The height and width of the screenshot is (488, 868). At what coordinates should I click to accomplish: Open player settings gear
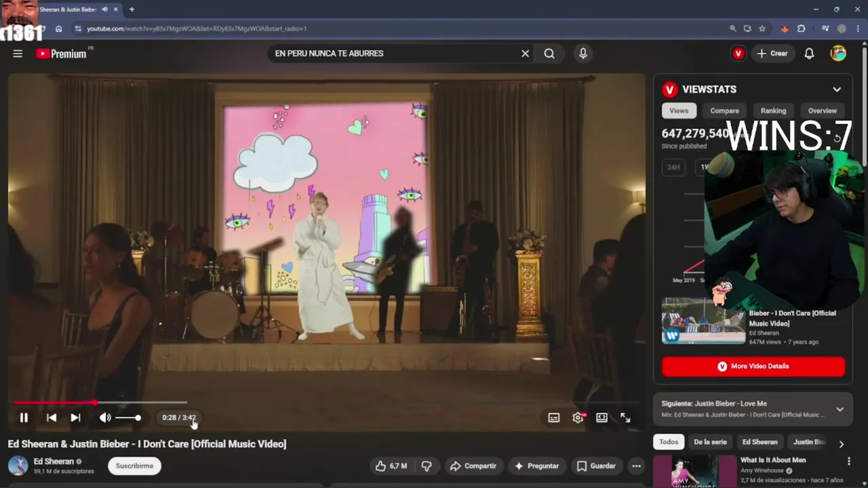pos(578,418)
